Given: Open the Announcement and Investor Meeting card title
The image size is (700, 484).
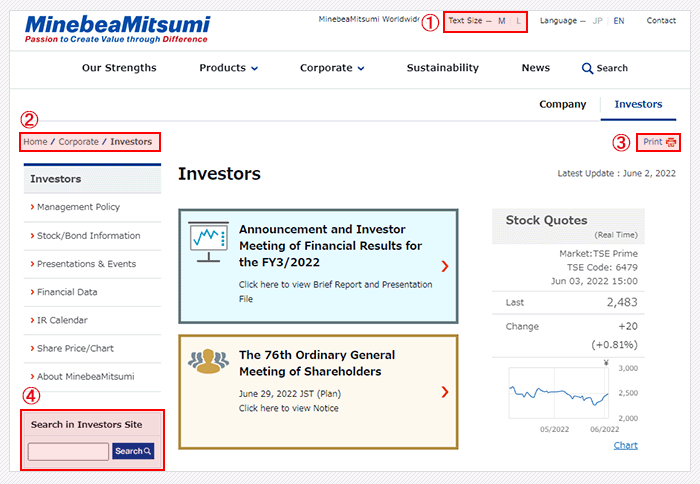Looking at the screenshot, I should [x=330, y=246].
